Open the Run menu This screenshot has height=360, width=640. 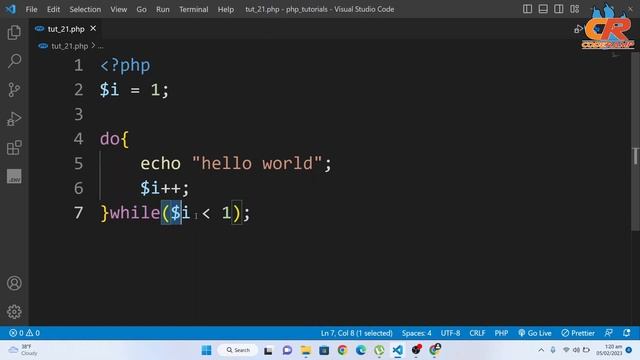162,9
